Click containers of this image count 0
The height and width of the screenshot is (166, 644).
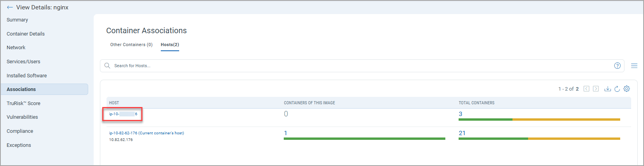click(286, 114)
